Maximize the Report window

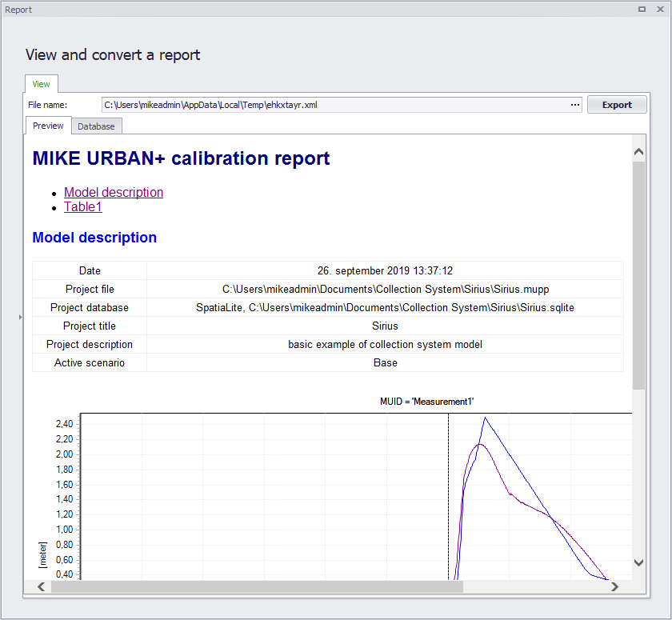click(642, 9)
